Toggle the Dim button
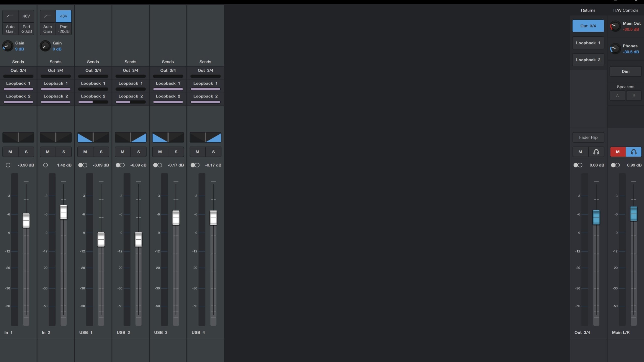 (x=625, y=71)
